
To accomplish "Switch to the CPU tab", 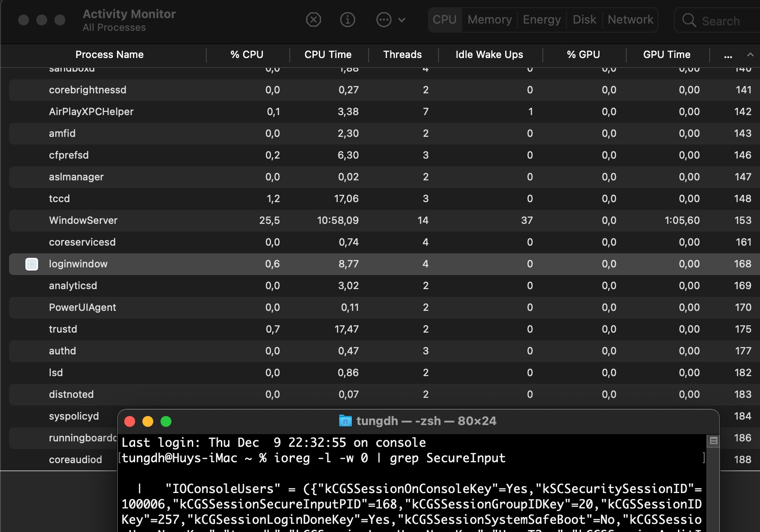I will point(444,20).
